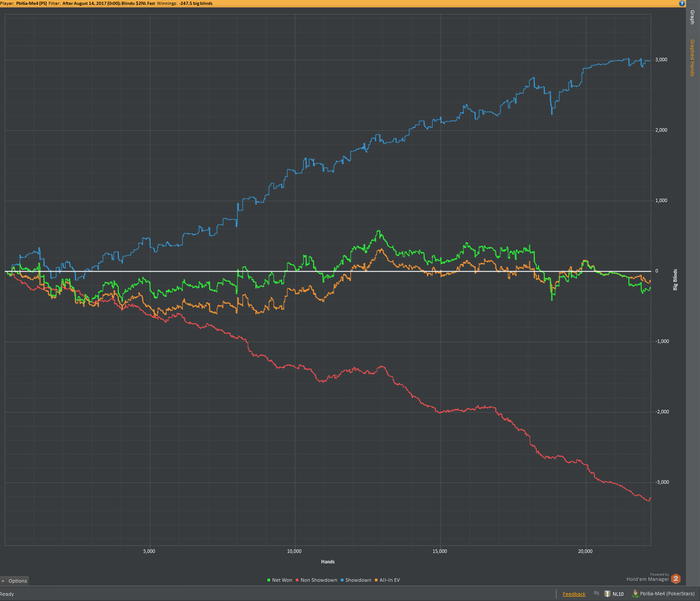This screenshot has width=700, height=601.
Task: Click the -3,000 y-axis label
Action: point(661,482)
